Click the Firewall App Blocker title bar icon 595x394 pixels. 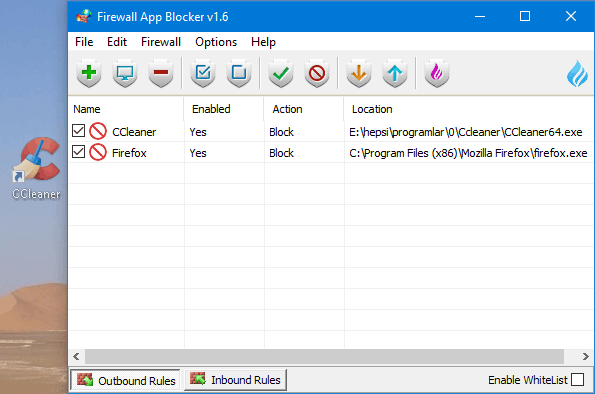[84, 16]
